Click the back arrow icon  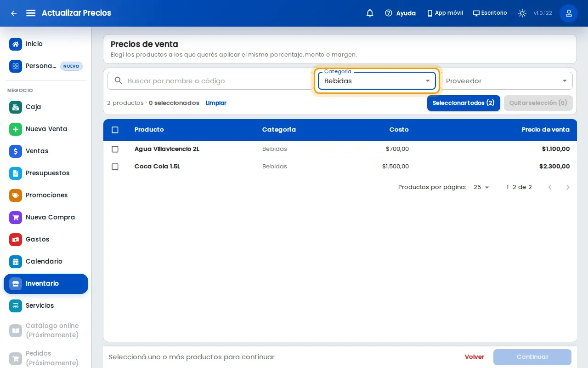[14, 13]
